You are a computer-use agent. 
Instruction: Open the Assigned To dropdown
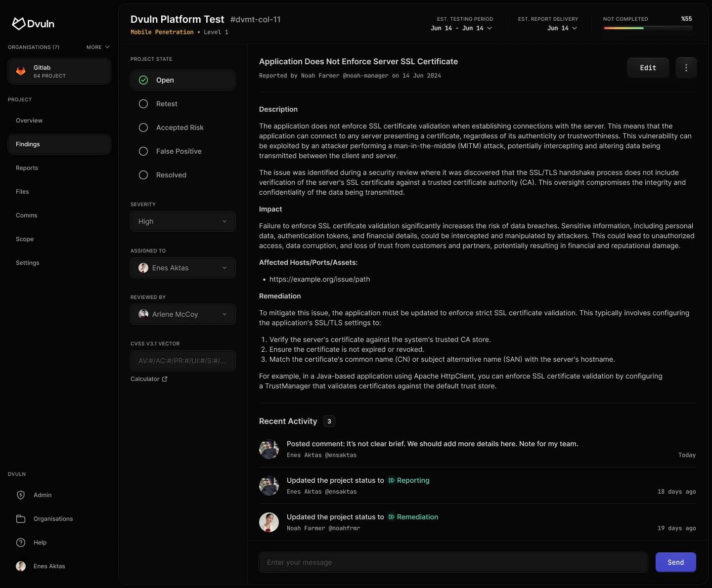[183, 268]
